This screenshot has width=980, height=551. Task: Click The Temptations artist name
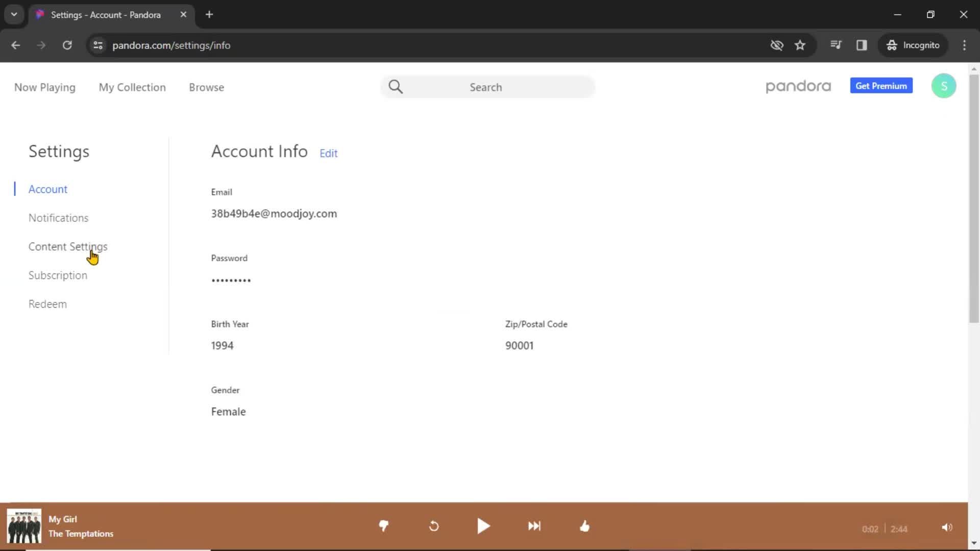tap(81, 534)
